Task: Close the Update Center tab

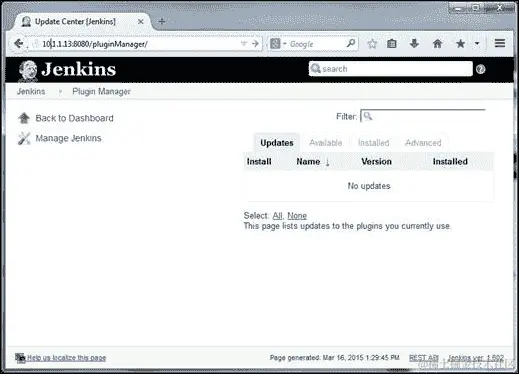Action: point(141,22)
